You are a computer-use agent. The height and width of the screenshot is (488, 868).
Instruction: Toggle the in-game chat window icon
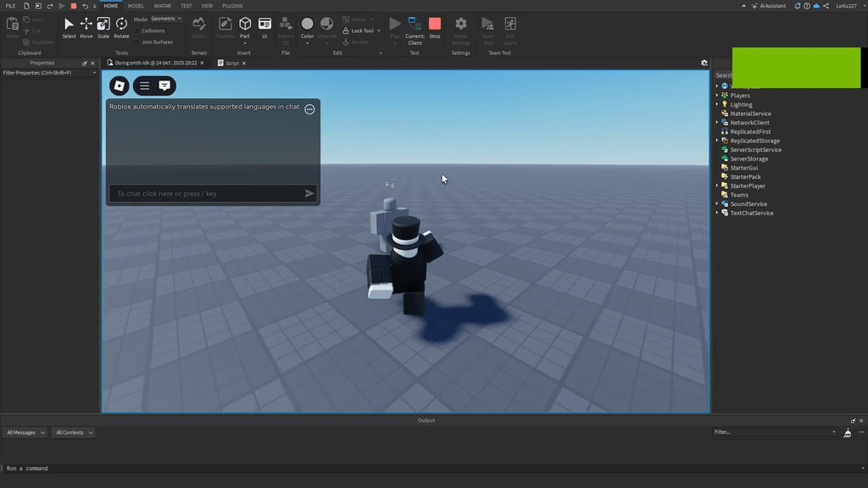pyautogui.click(x=164, y=86)
